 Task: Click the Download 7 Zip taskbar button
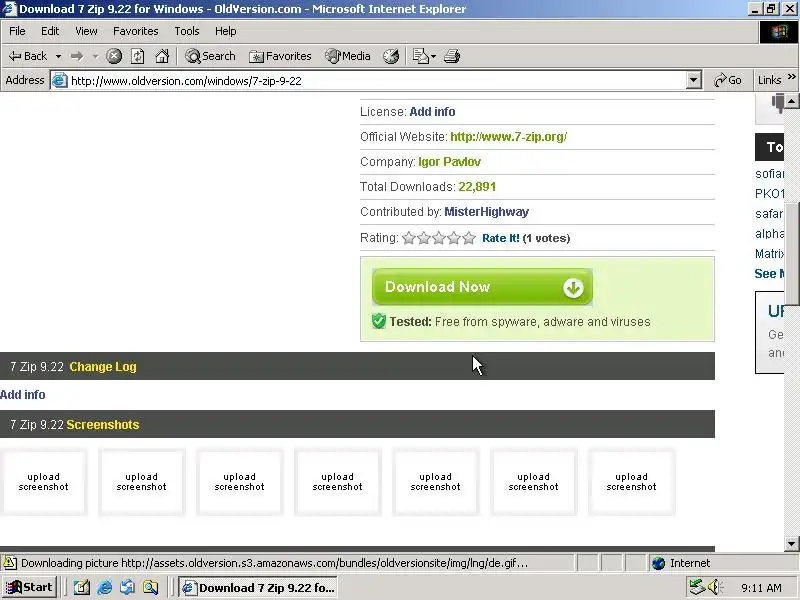tap(258, 588)
